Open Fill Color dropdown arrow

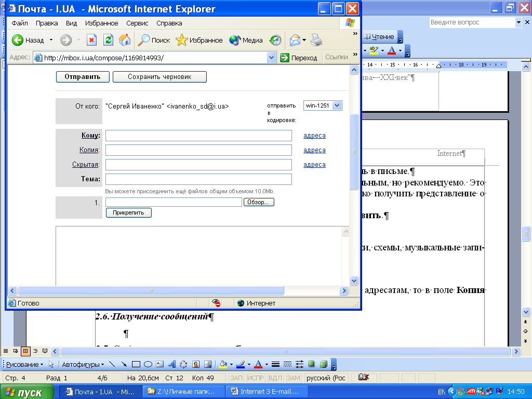tap(231, 365)
